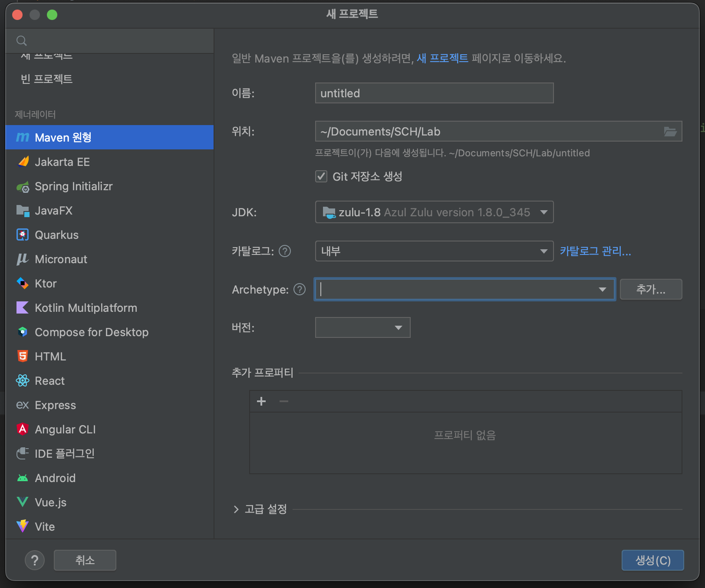Focus the project type search field
The image size is (705, 588).
pyautogui.click(x=109, y=41)
